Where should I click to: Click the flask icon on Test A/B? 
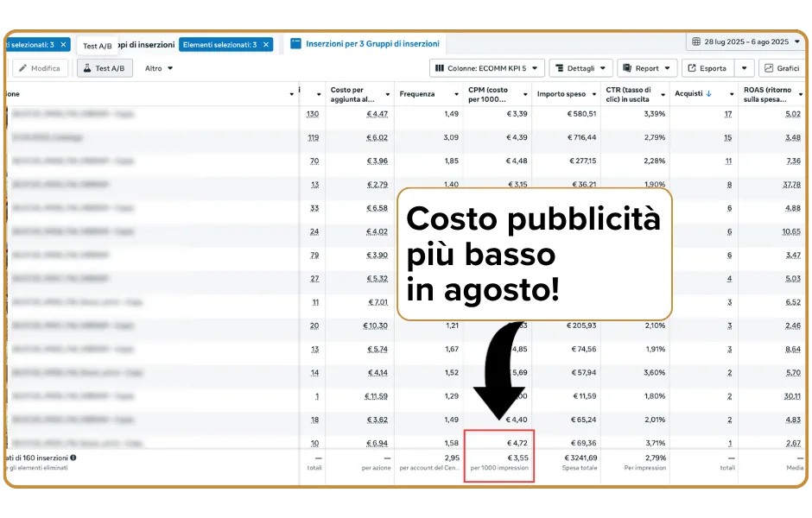pyautogui.click(x=87, y=68)
